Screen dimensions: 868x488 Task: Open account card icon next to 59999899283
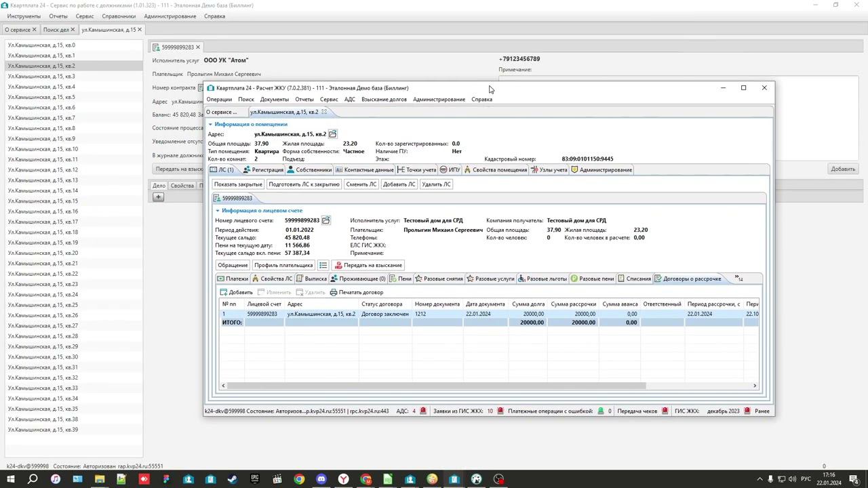(325, 220)
